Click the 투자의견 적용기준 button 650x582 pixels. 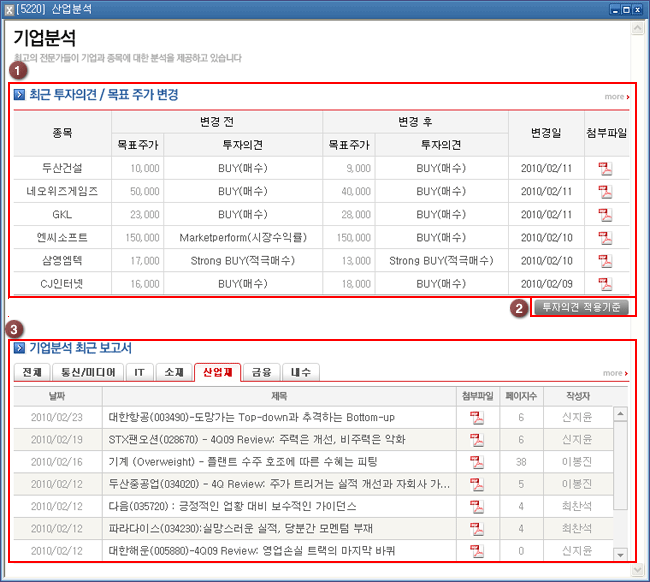[581, 307]
